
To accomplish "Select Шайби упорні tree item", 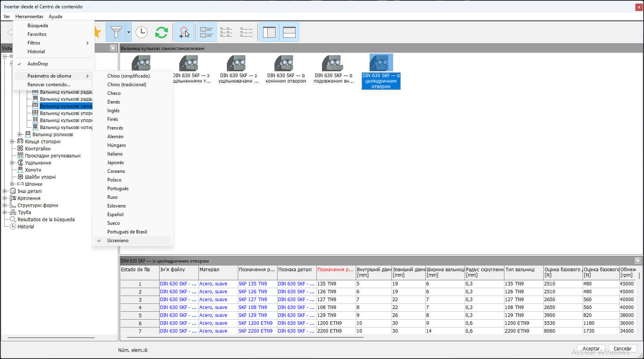I will pos(40,177).
